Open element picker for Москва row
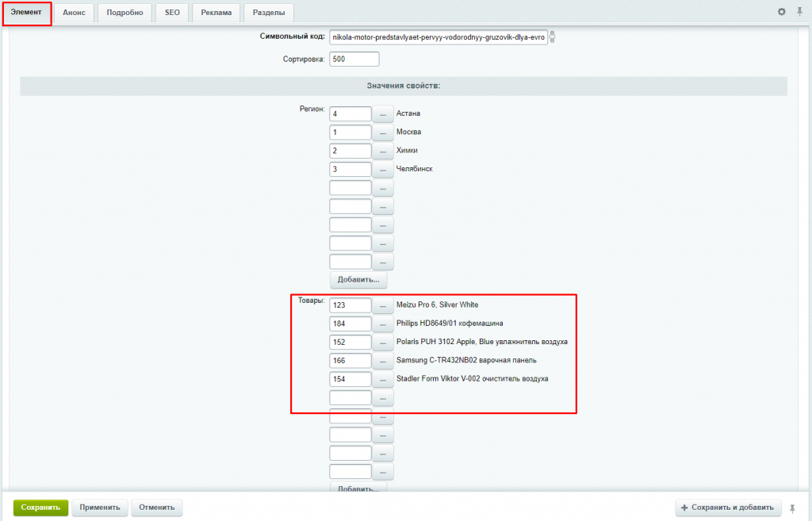 click(383, 132)
